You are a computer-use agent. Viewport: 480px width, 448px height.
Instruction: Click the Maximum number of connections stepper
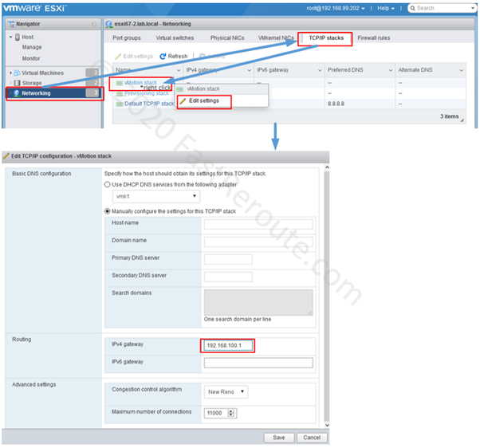click(231, 413)
